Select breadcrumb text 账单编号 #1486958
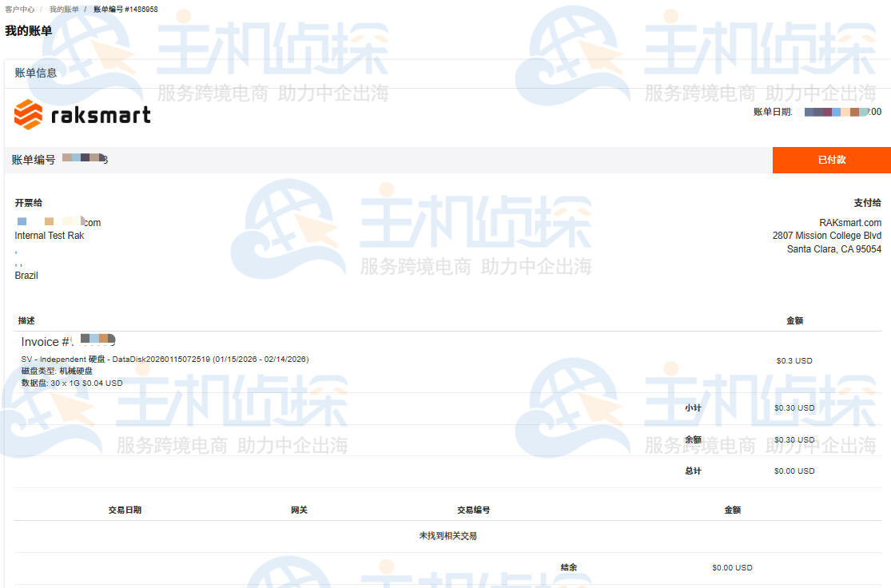 pyautogui.click(x=125, y=10)
